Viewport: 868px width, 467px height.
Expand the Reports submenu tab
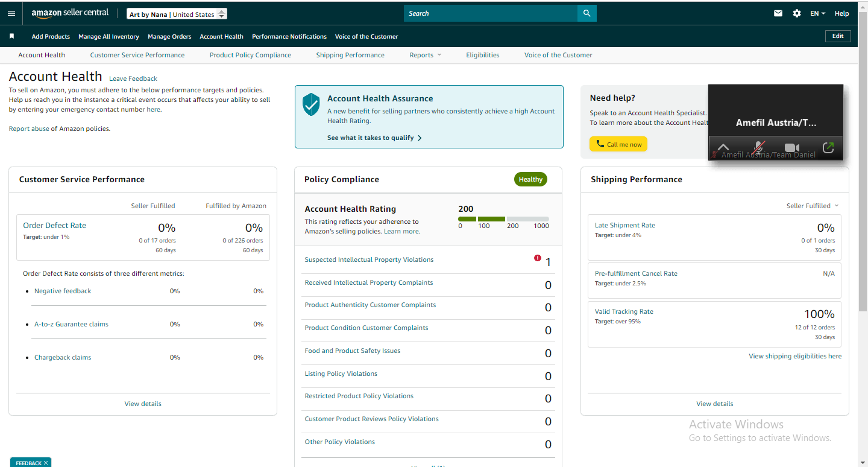tap(426, 55)
